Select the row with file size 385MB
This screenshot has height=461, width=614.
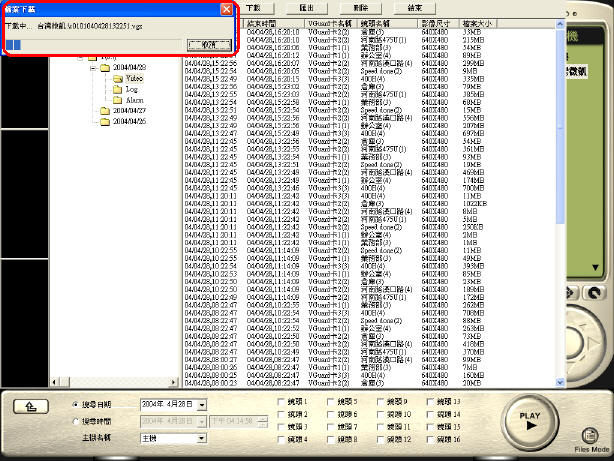point(368,94)
